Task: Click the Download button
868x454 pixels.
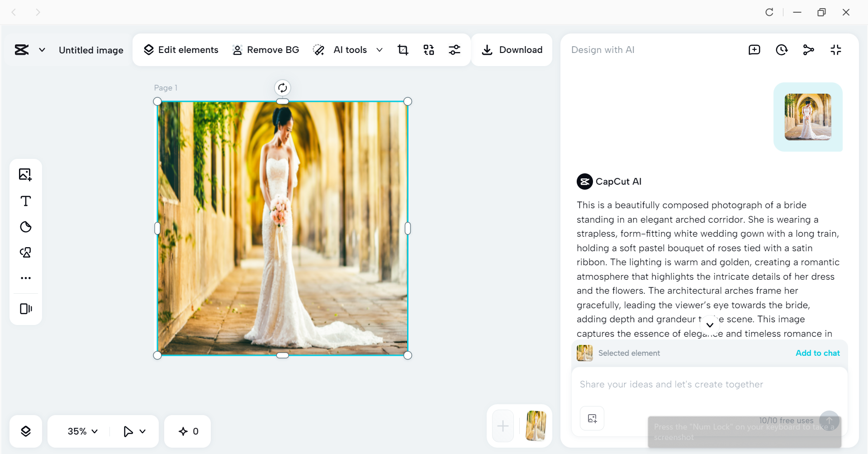Action: (512, 50)
